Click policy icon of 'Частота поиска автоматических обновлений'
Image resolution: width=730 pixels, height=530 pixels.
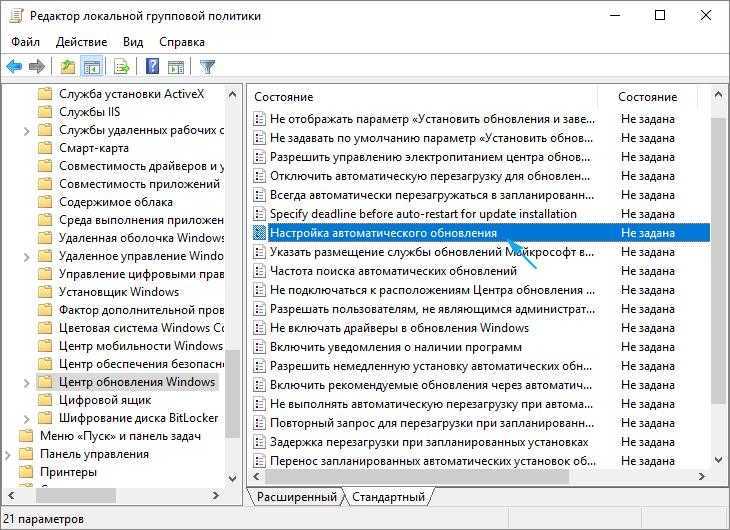coord(259,271)
